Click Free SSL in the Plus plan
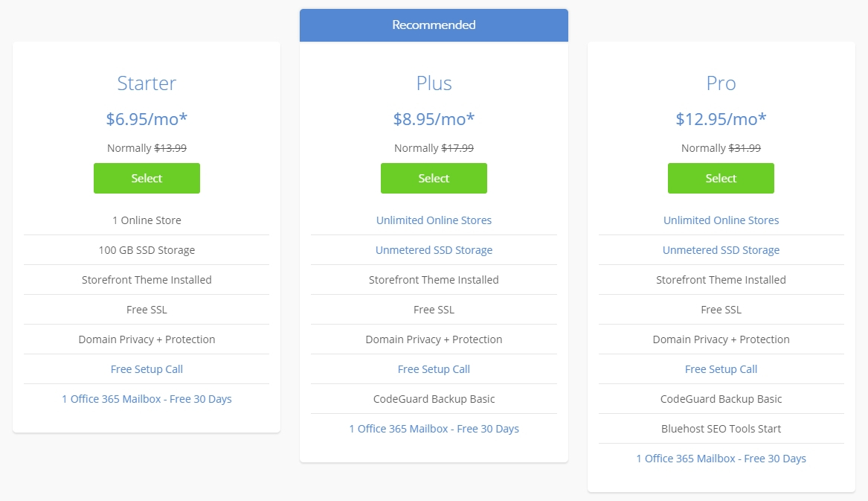 [434, 310]
